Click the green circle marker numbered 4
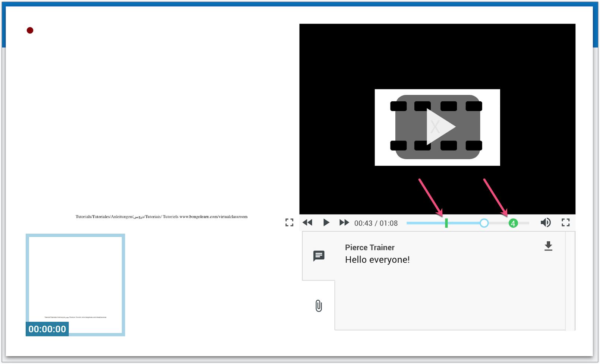Screen dimensions: 600x364 [x=513, y=223]
